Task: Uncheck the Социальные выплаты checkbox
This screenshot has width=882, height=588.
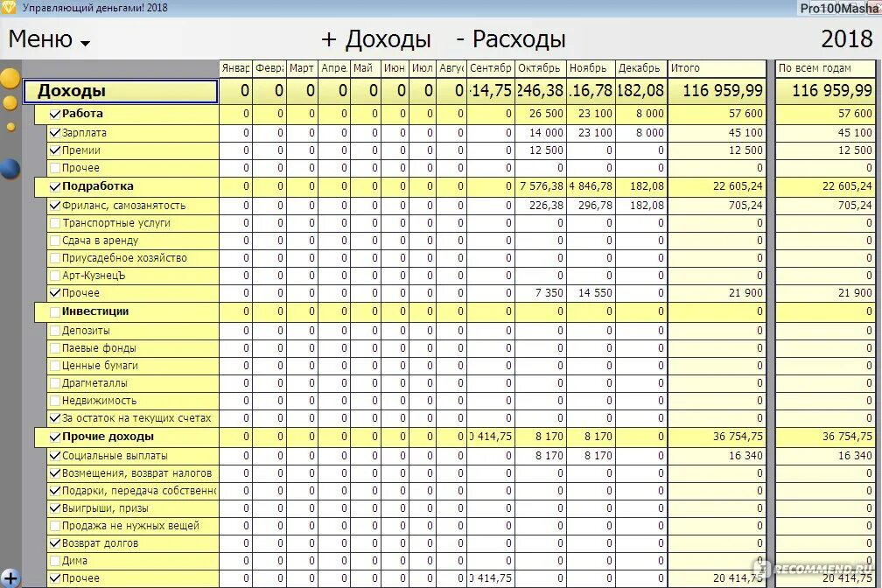Action: coord(54,456)
